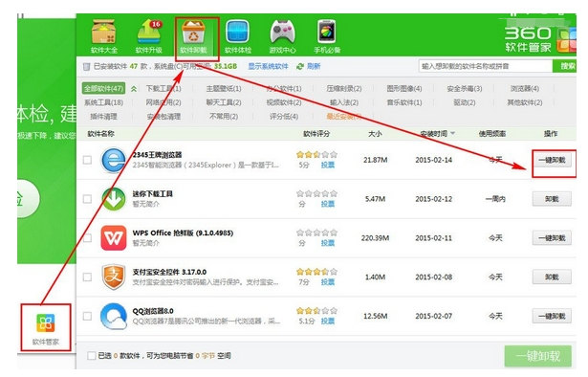Click star rating of 支付宝安全控件

[316, 271]
